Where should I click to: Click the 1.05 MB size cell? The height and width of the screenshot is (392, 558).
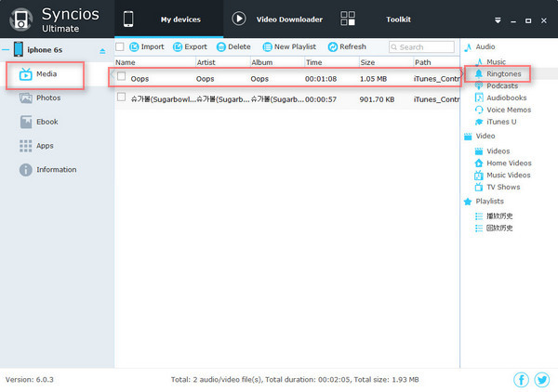pyautogui.click(x=373, y=79)
